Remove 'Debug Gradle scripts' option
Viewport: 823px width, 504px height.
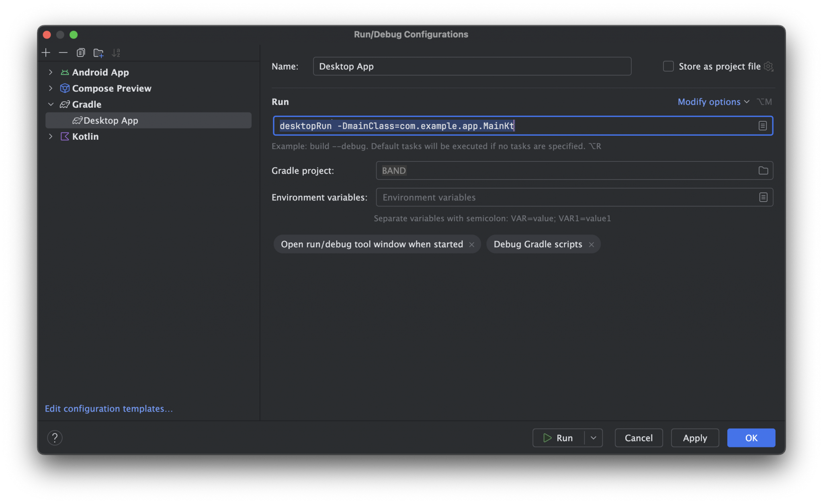coord(591,245)
